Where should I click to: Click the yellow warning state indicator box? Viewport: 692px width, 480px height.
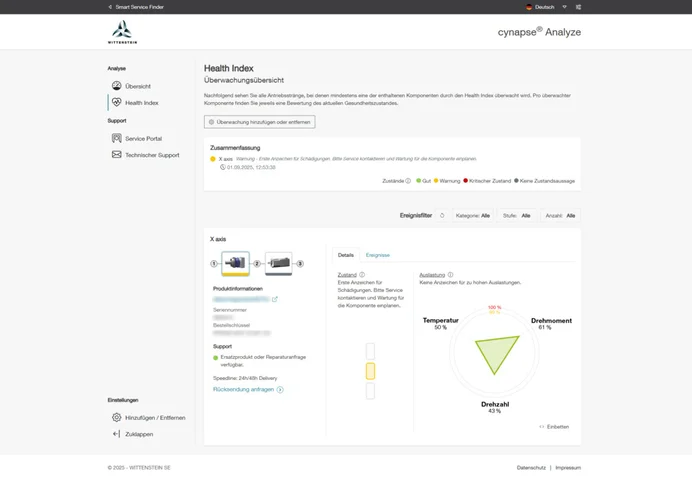coord(370,371)
